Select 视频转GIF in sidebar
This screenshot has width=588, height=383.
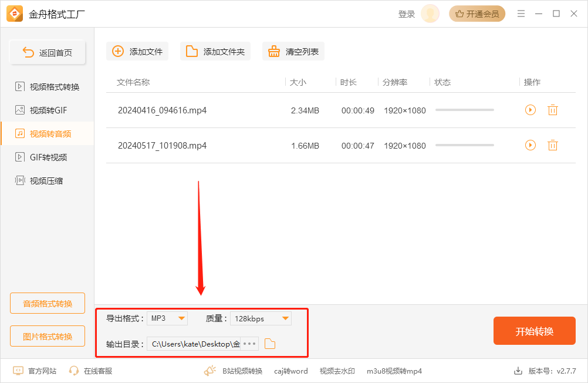click(48, 110)
